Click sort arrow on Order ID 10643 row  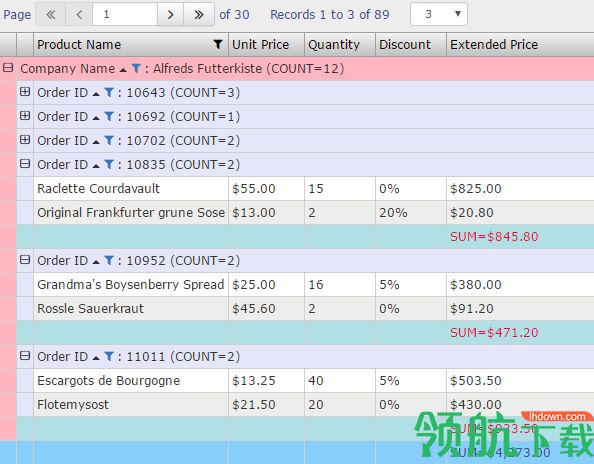[x=96, y=94]
